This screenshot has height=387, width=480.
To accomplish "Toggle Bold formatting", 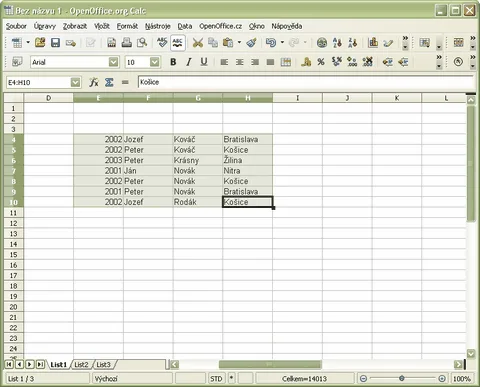I will tap(173, 62).
